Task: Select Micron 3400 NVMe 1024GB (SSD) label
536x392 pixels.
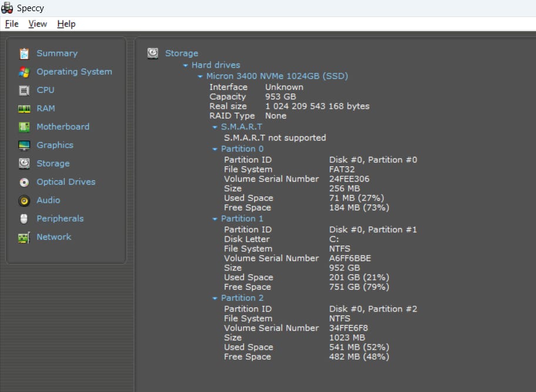Action: (x=277, y=76)
